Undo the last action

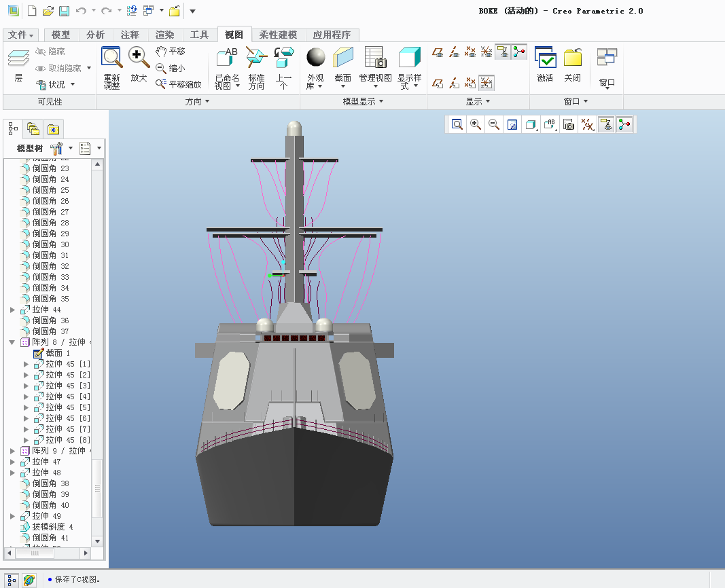(81, 11)
